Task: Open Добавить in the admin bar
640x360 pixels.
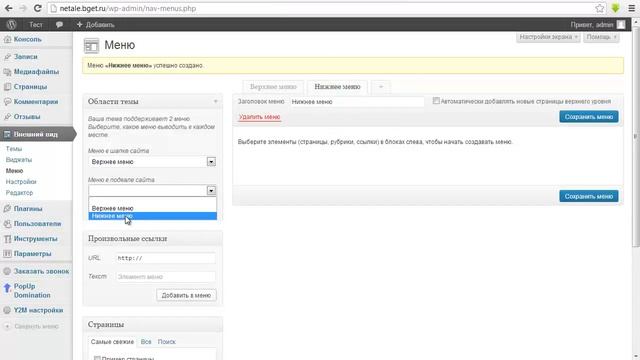Action: click(x=96, y=25)
